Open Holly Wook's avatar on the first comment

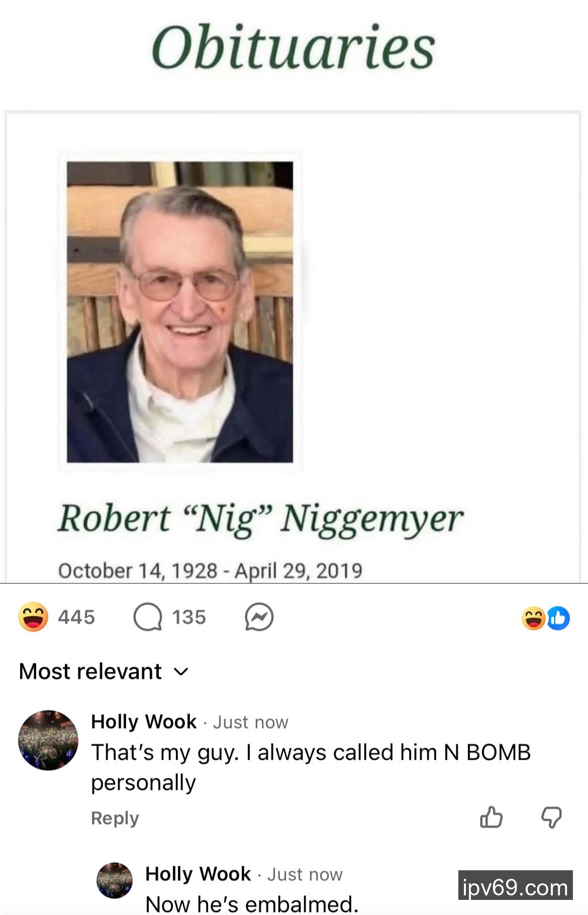click(x=48, y=740)
